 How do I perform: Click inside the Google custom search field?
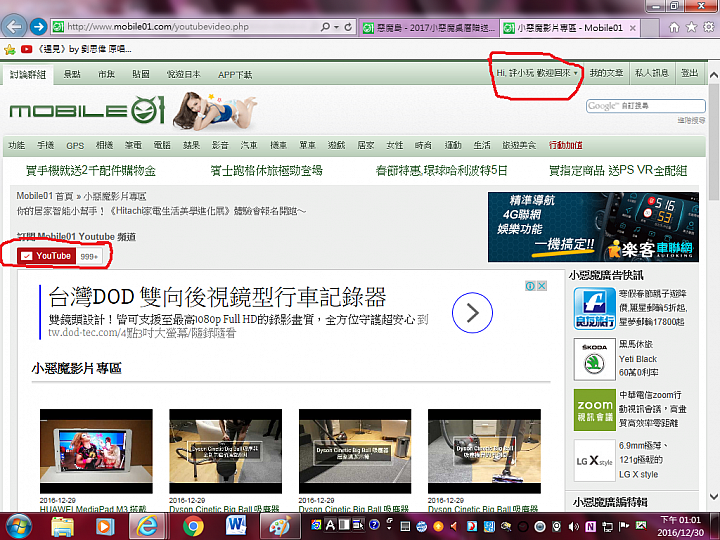(x=646, y=106)
